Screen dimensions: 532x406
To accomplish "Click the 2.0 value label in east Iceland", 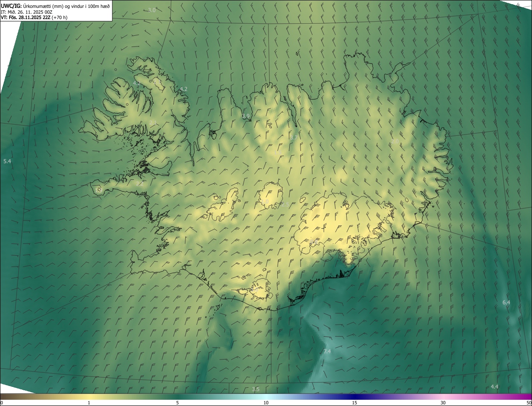I will (x=395, y=142).
